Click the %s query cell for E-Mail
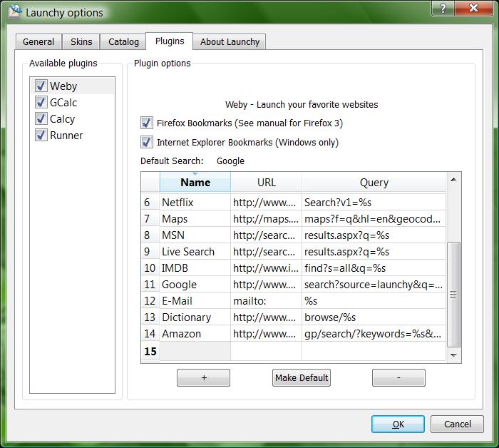The width and height of the screenshot is (499, 448). pyautogui.click(x=374, y=300)
